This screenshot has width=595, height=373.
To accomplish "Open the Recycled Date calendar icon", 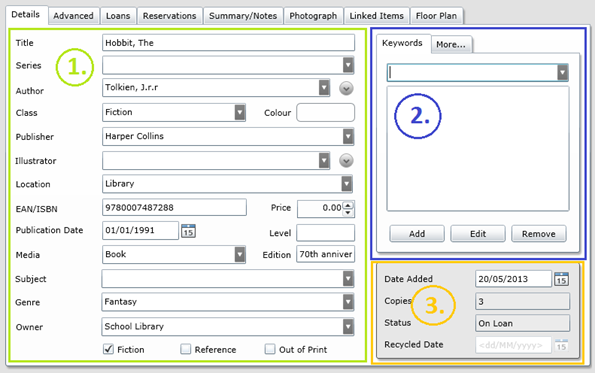I will pyautogui.click(x=561, y=345).
